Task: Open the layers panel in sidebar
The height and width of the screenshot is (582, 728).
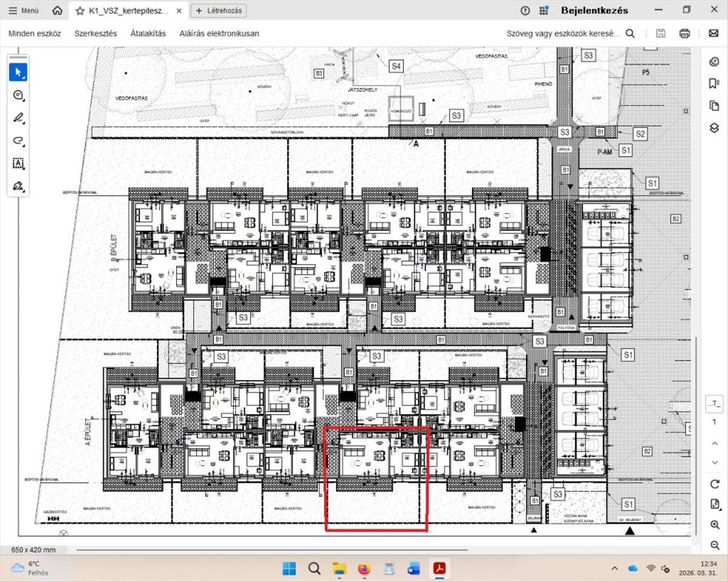Action: [x=714, y=128]
